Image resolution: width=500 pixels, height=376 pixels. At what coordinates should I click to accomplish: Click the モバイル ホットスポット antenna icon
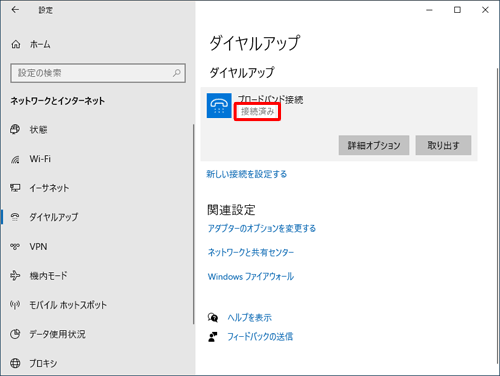coord(15,305)
